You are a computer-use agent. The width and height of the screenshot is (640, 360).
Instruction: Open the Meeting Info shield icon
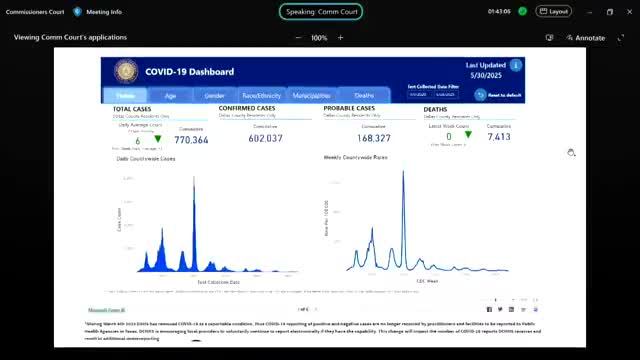click(77, 12)
